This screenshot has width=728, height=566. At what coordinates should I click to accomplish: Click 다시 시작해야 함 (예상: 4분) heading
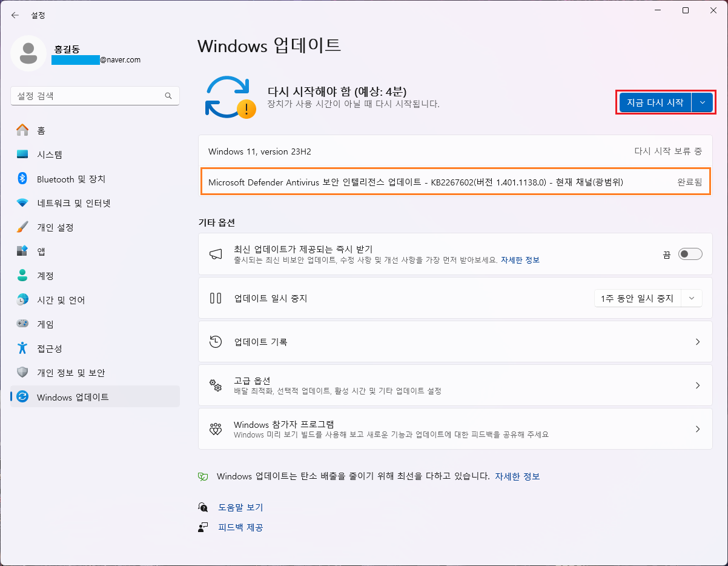pyautogui.click(x=337, y=91)
